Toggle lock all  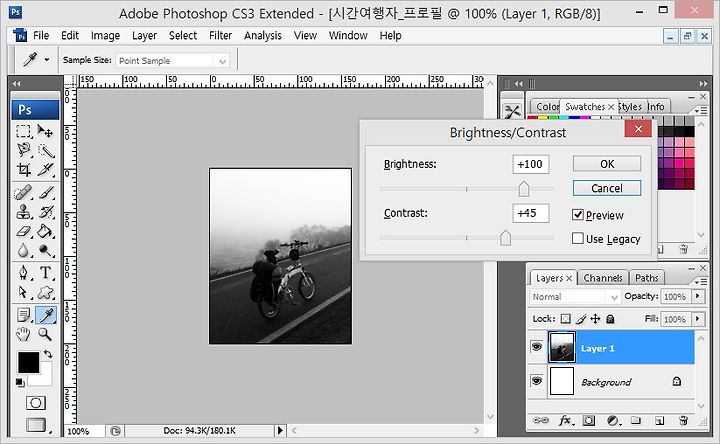(610, 319)
